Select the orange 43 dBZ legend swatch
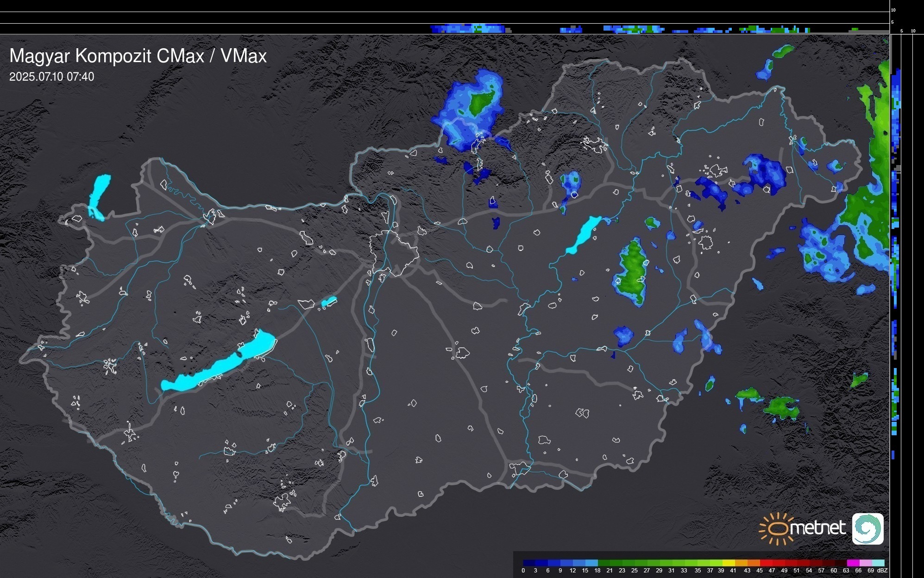The width and height of the screenshot is (924, 578). pyautogui.click(x=754, y=563)
